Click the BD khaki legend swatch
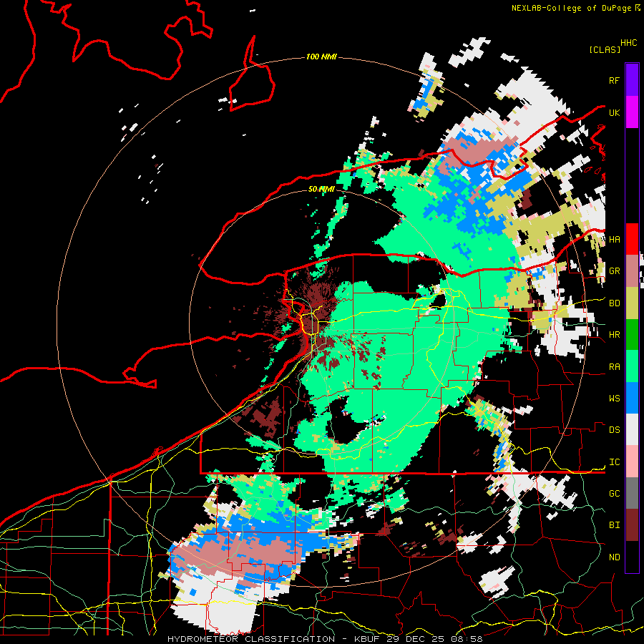 pyautogui.click(x=632, y=303)
